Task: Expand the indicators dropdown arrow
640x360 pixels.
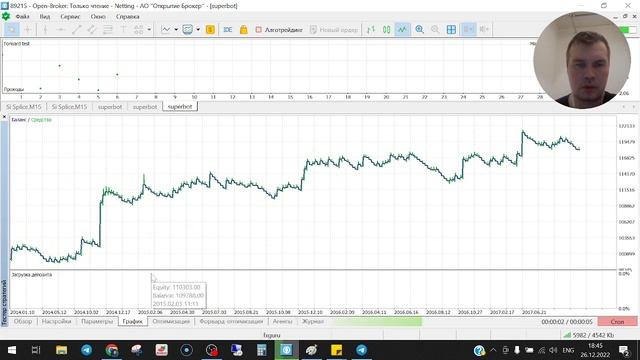Action: pos(176,29)
